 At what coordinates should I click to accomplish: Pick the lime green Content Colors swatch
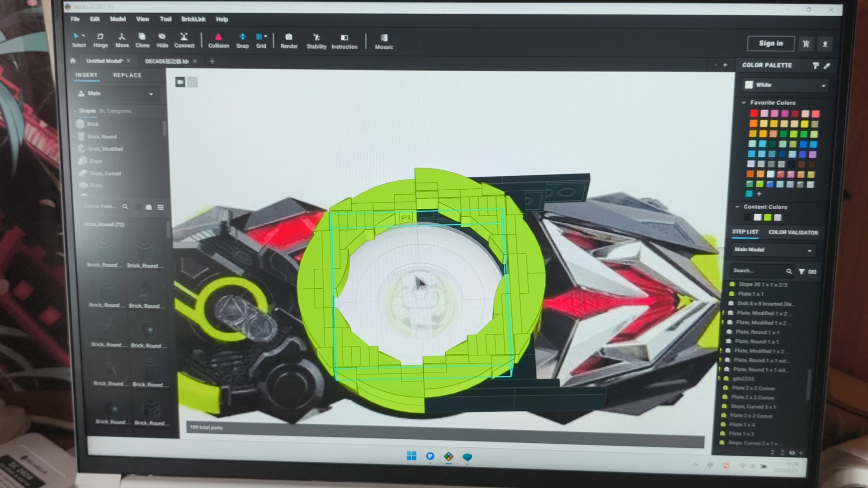coord(767,217)
